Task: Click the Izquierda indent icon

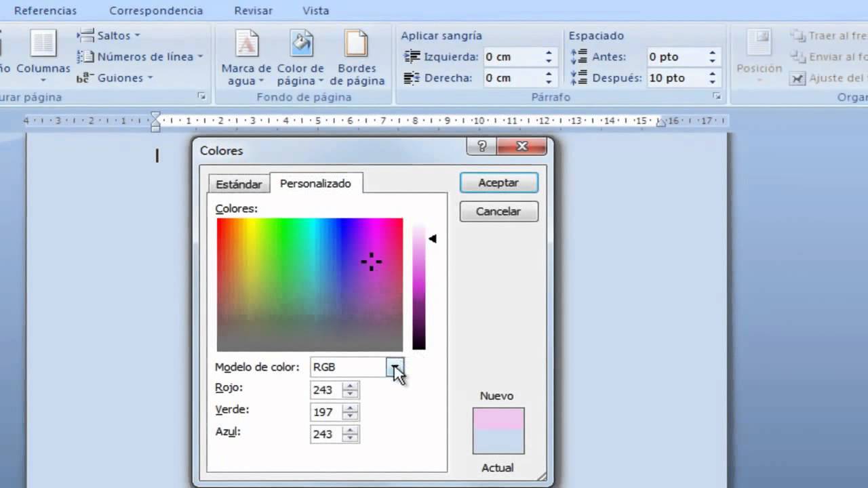Action: (412, 57)
